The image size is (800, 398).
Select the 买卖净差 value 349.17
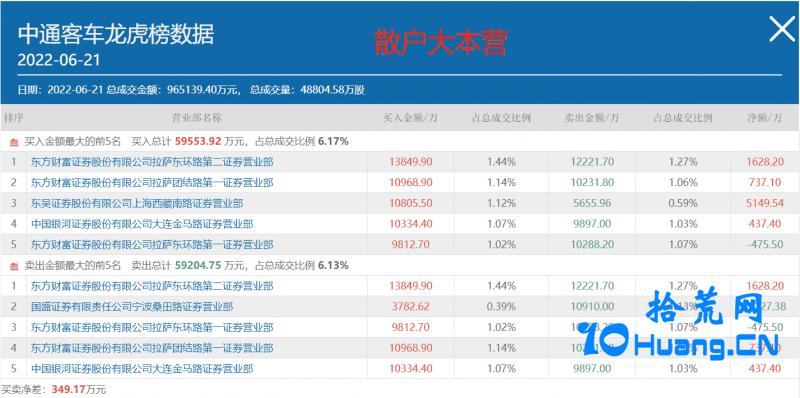coord(67,390)
